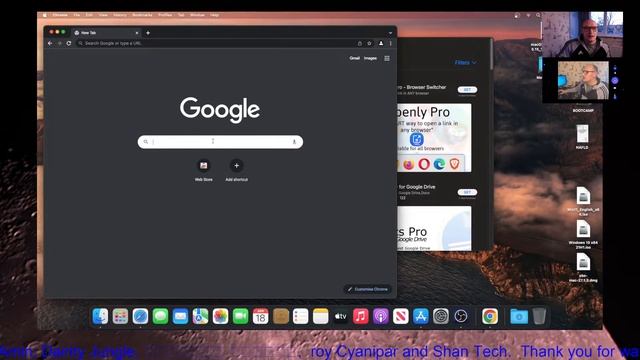Open the History menu

(x=120, y=15)
